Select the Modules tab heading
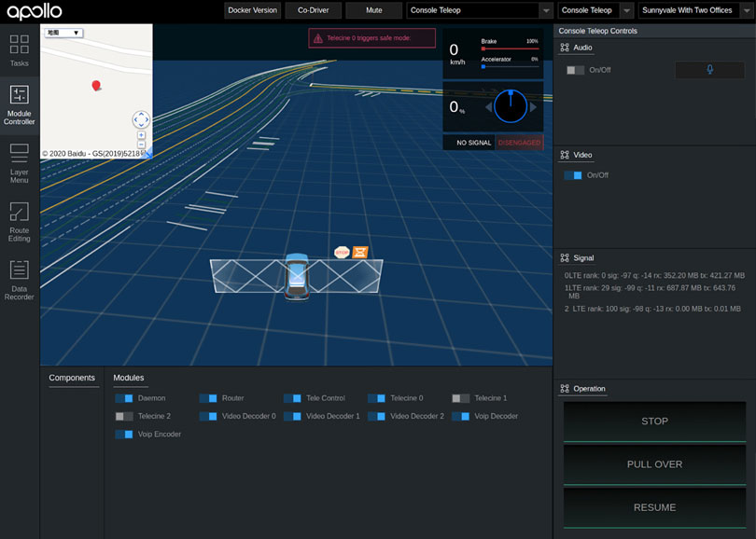Image resolution: width=756 pixels, height=539 pixels. (129, 378)
